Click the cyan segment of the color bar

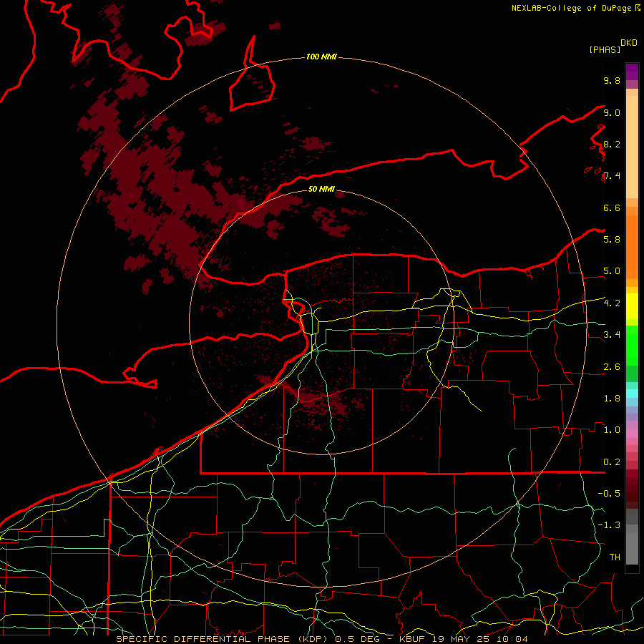[x=632, y=394]
